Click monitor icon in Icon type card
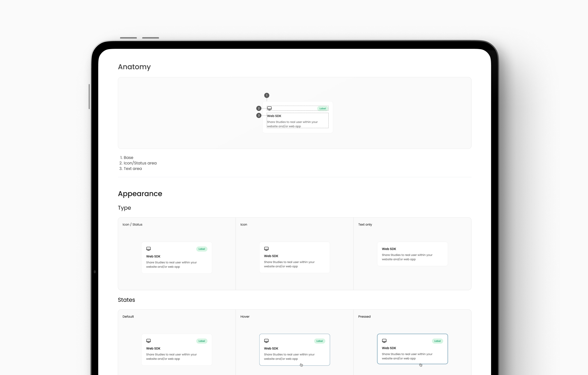The height and width of the screenshot is (375, 588). point(266,249)
